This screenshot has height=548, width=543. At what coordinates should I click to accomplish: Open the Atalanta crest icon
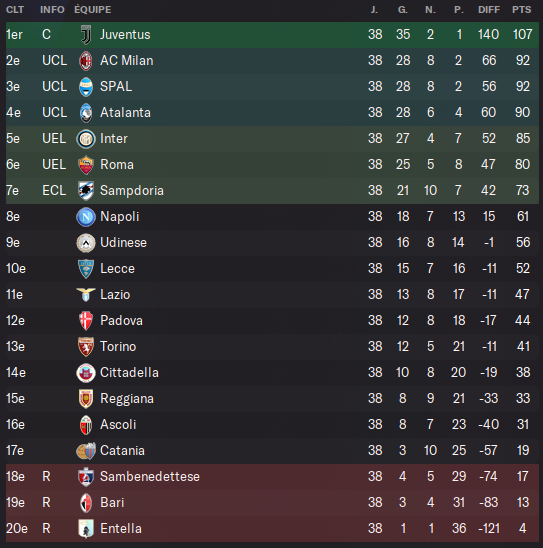click(86, 113)
